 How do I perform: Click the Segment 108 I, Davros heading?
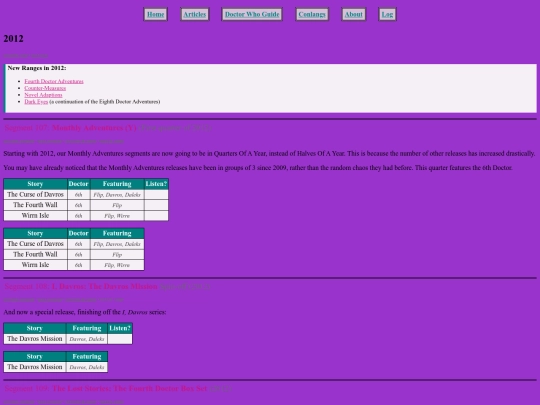[x=107, y=287]
